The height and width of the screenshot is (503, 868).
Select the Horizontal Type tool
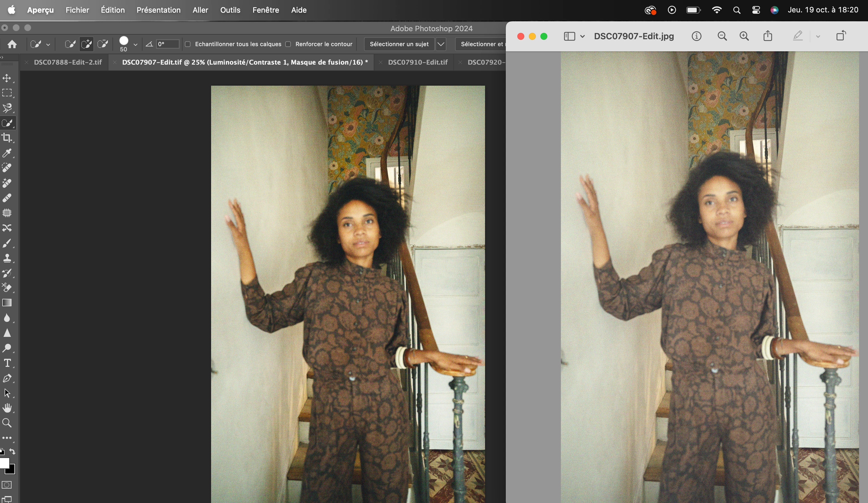(7, 363)
